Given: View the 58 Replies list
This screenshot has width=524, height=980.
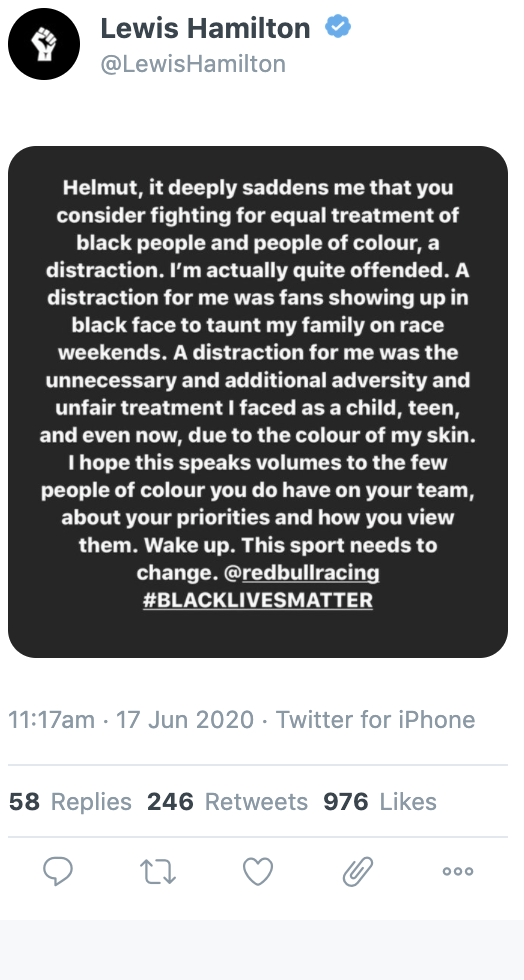Looking at the screenshot, I should 70,801.
